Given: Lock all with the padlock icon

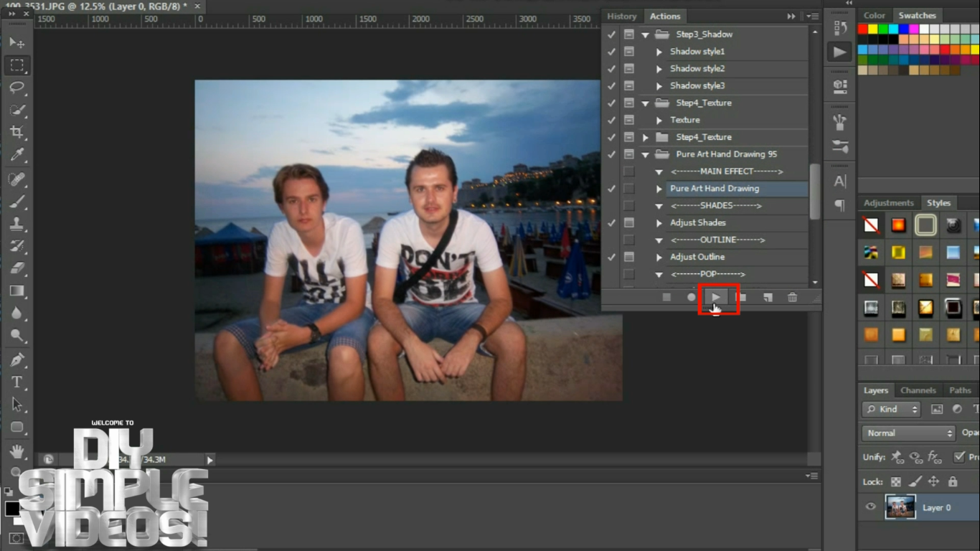Looking at the screenshot, I should click(953, 482).
